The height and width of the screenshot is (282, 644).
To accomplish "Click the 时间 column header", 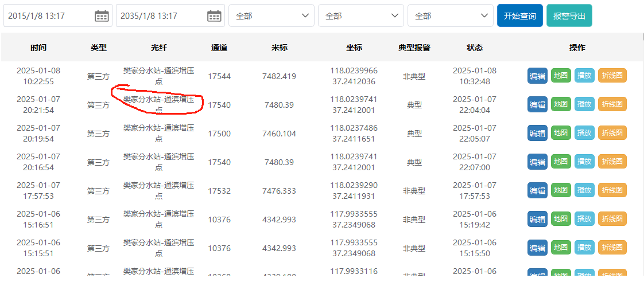I will point(38,48).
